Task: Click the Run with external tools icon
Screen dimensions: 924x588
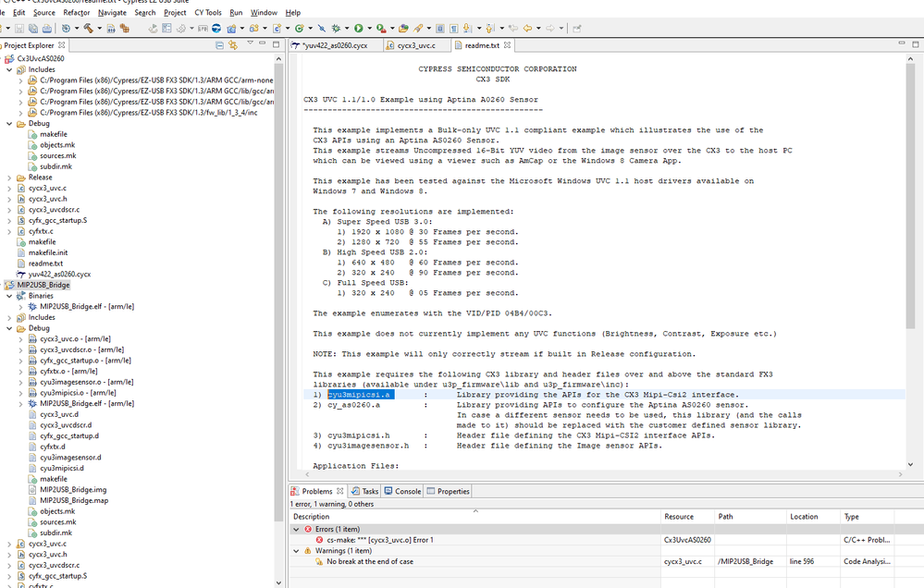Action: [x=381, y=29]
